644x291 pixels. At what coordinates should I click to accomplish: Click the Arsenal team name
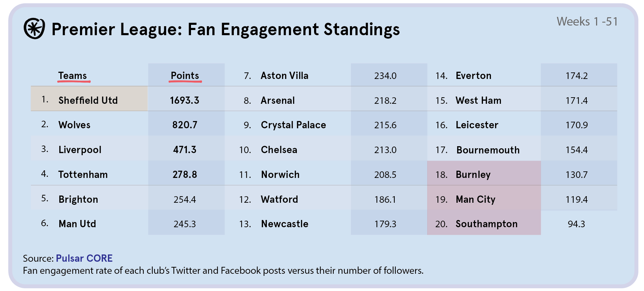point(278,100)
